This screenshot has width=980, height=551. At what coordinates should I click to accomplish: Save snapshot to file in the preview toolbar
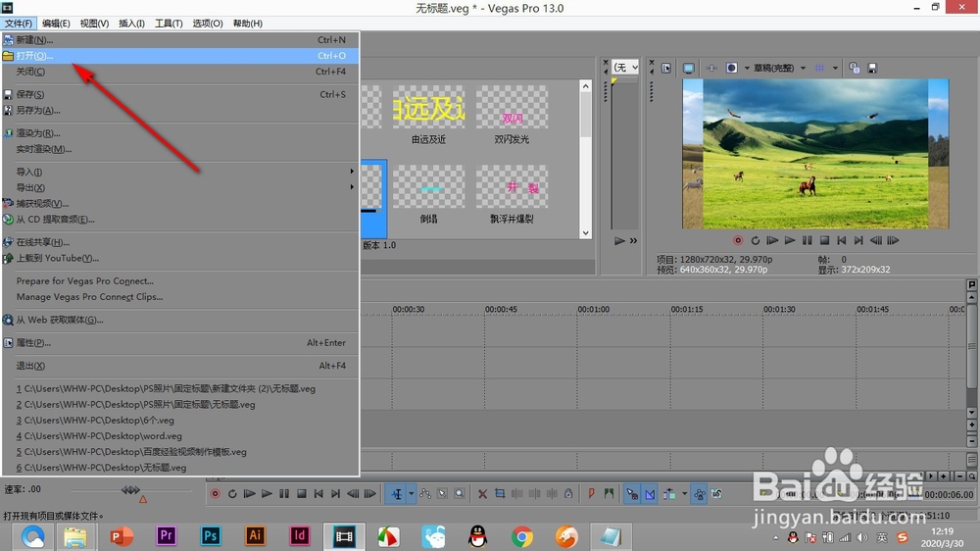click(872, 69)
